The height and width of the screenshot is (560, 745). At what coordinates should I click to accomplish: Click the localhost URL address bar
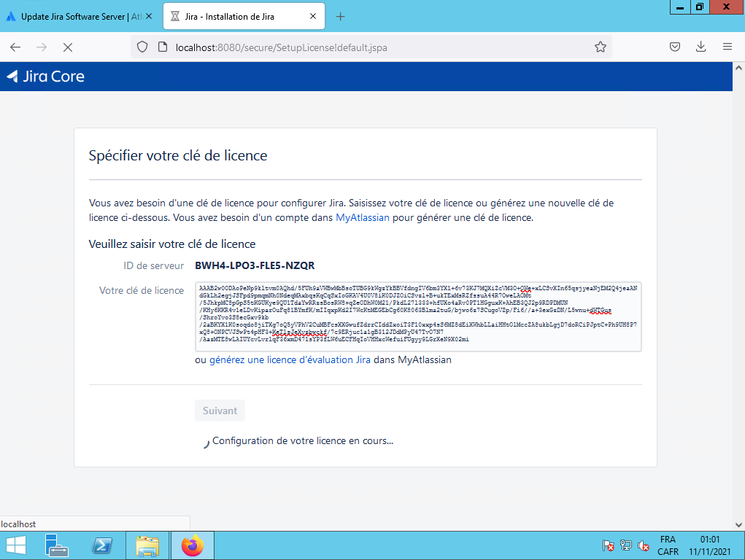[365, 47]
